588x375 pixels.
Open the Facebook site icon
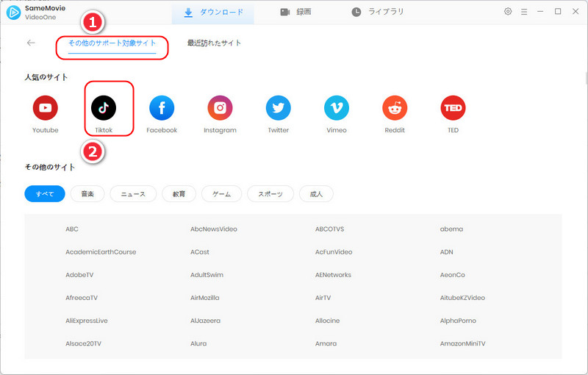(x=162, y=108)
